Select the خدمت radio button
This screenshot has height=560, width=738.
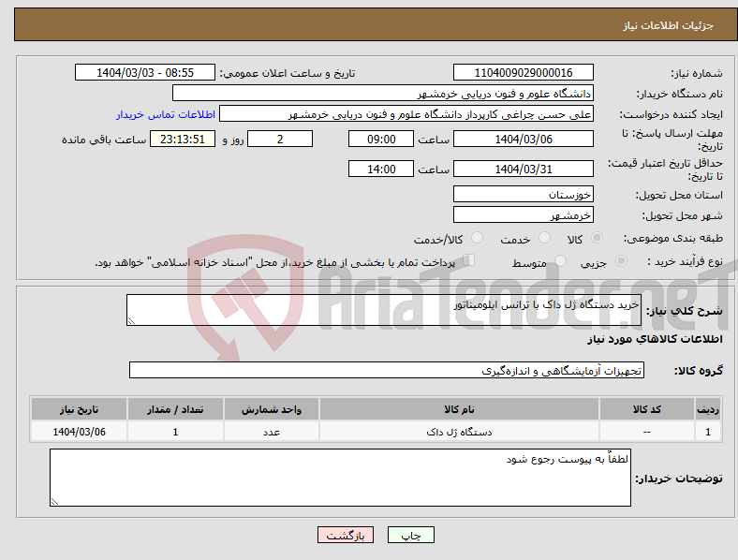tap(544, 238)
